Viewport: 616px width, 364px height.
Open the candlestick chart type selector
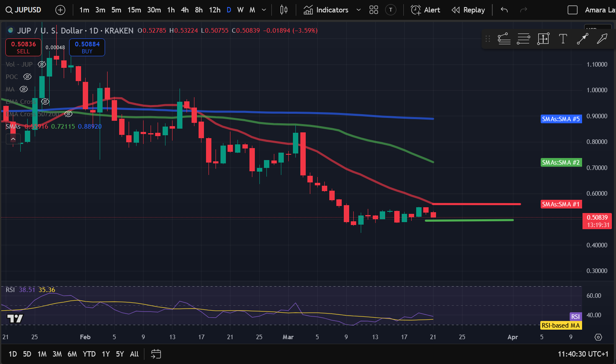point(283,10)
